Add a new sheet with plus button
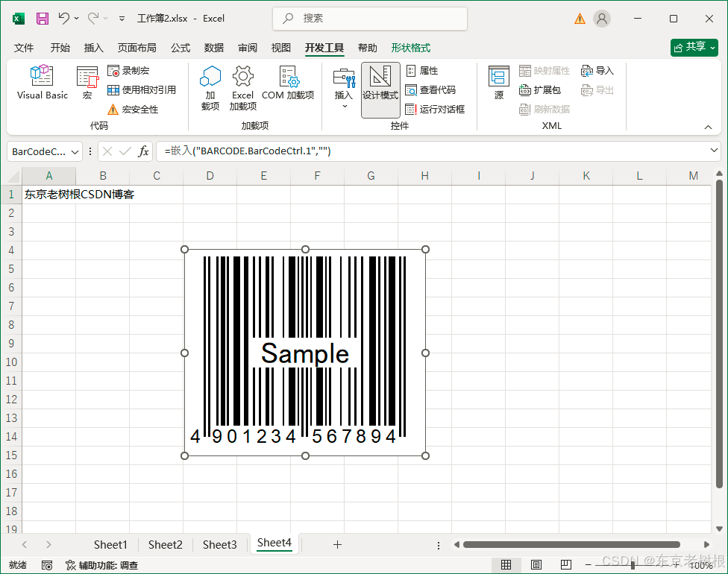728x574 pixels. pos(338,545)
